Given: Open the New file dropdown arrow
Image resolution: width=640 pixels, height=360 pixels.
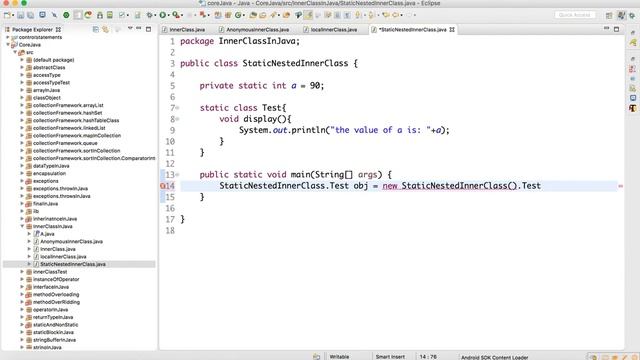Looking at the screenshot, I should pos(13,16).
